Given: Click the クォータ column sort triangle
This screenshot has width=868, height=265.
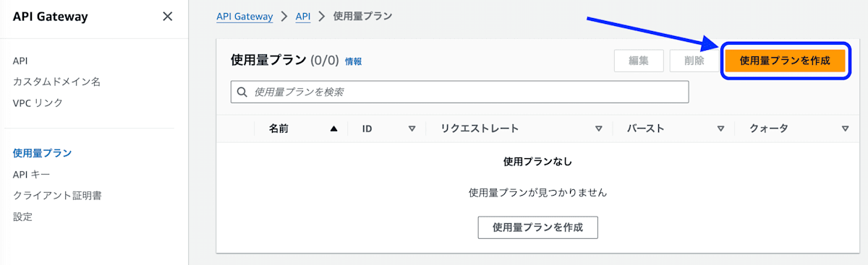Looking at the screenshot, I should 845,129.
